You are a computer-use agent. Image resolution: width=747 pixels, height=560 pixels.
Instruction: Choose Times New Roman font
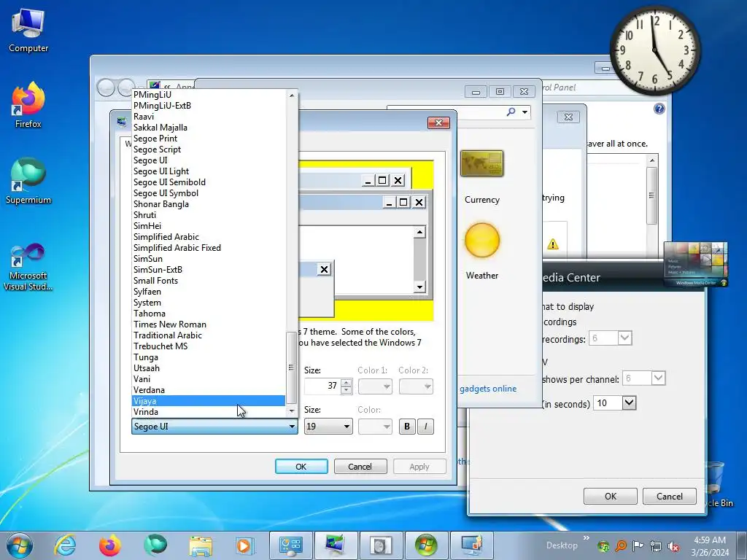pyautogui.click(x=208, y=324)
